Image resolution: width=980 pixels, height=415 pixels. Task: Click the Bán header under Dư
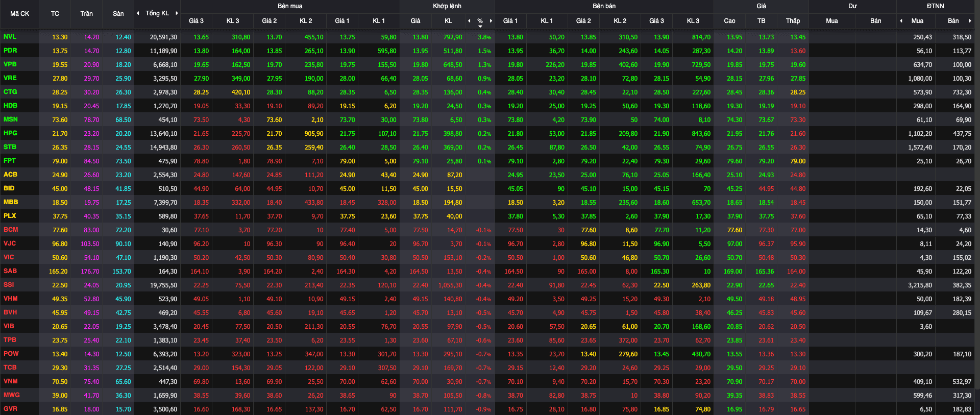[x=875, y=21]
